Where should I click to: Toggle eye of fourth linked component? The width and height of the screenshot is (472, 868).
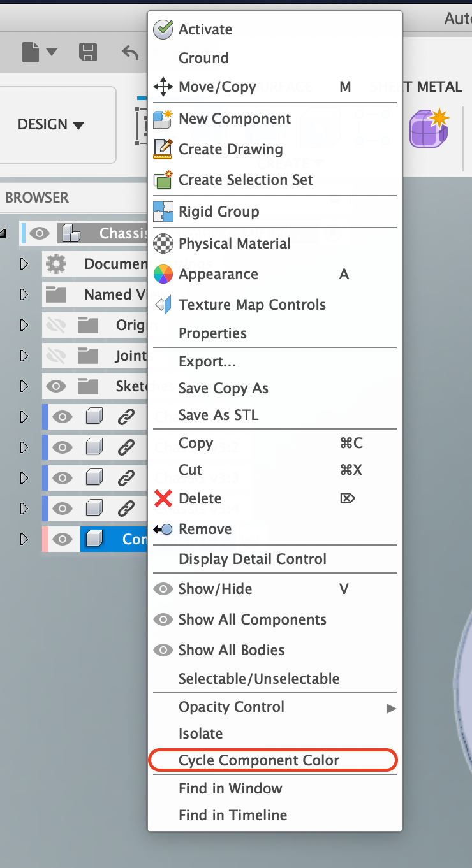62,509
